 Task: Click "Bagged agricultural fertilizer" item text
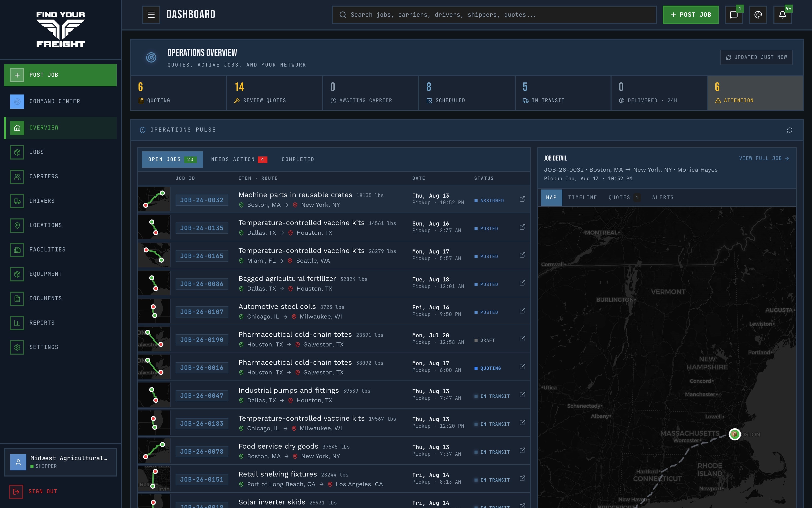[x=287, y=279]
